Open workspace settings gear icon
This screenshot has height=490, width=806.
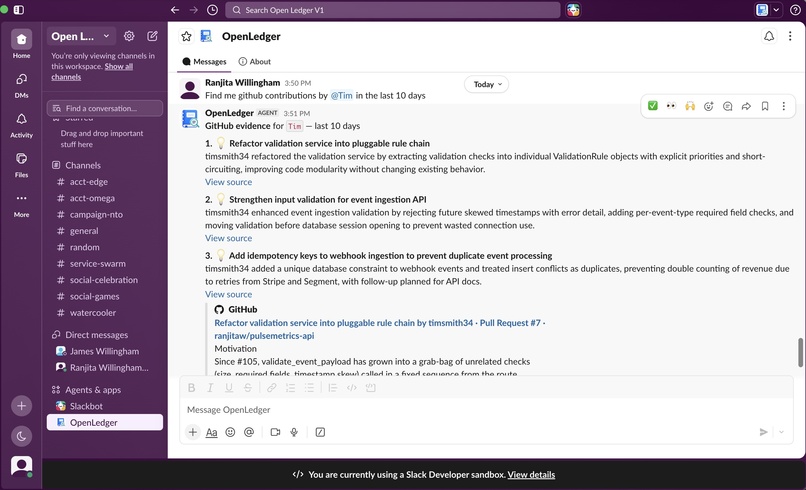129,36
